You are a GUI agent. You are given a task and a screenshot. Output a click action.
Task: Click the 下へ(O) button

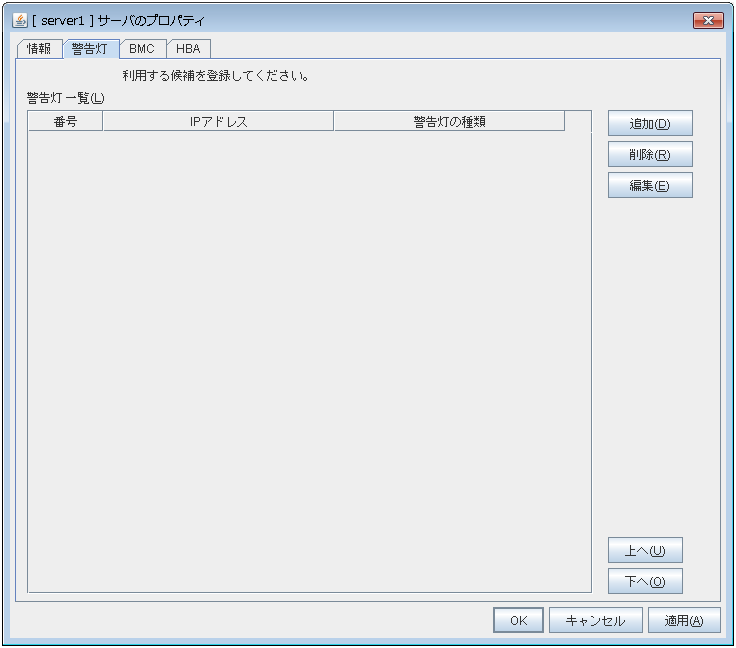pos(645,581)
